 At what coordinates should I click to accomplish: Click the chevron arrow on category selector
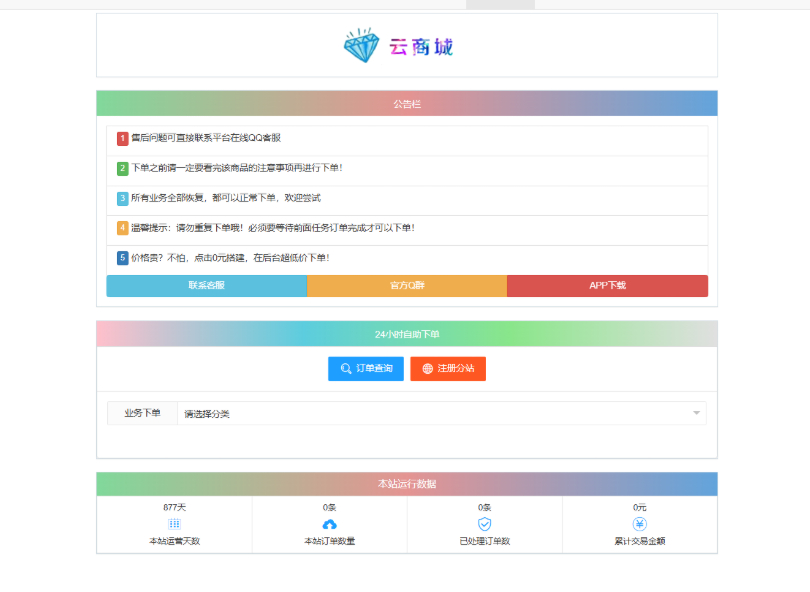click(695, 413)
